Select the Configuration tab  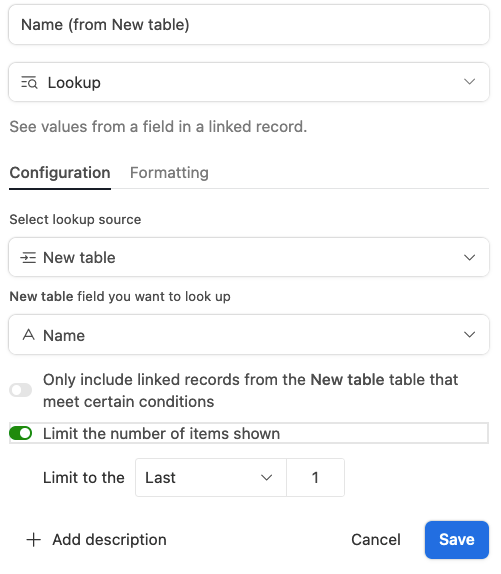[x=60, y=173]
